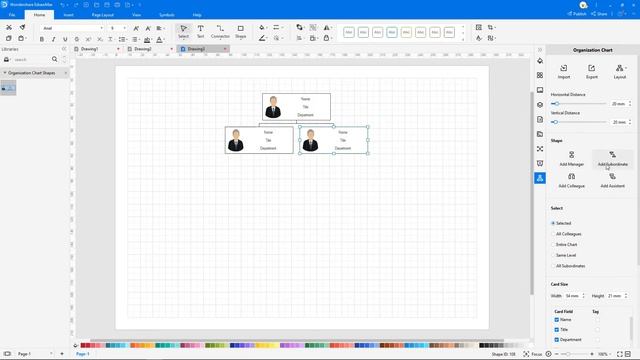Open the Organization Chart sidebar icon

click(540, 178)
